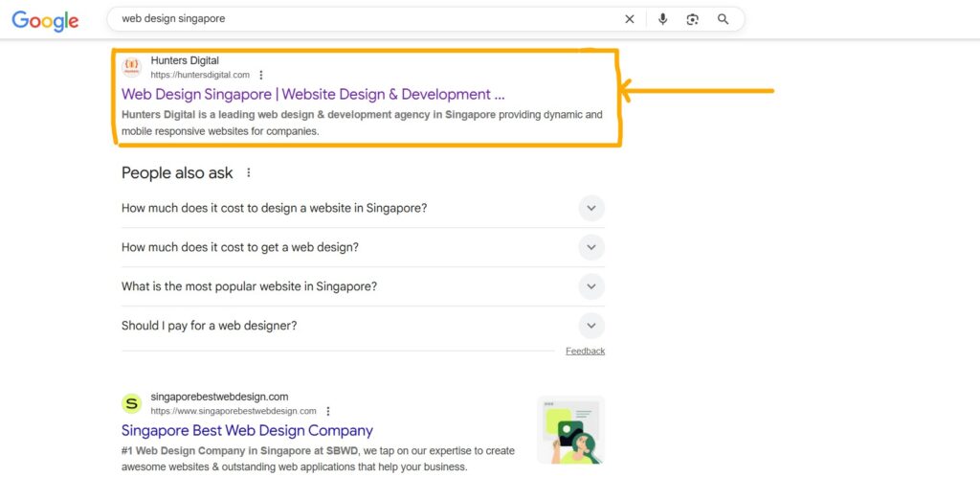Open the People also ask options menu
This screenshot has height=477, width=980.
[249, 173]
